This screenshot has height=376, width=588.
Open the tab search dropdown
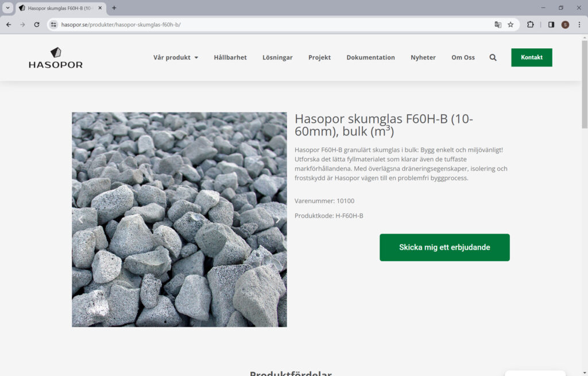(7, 8)
